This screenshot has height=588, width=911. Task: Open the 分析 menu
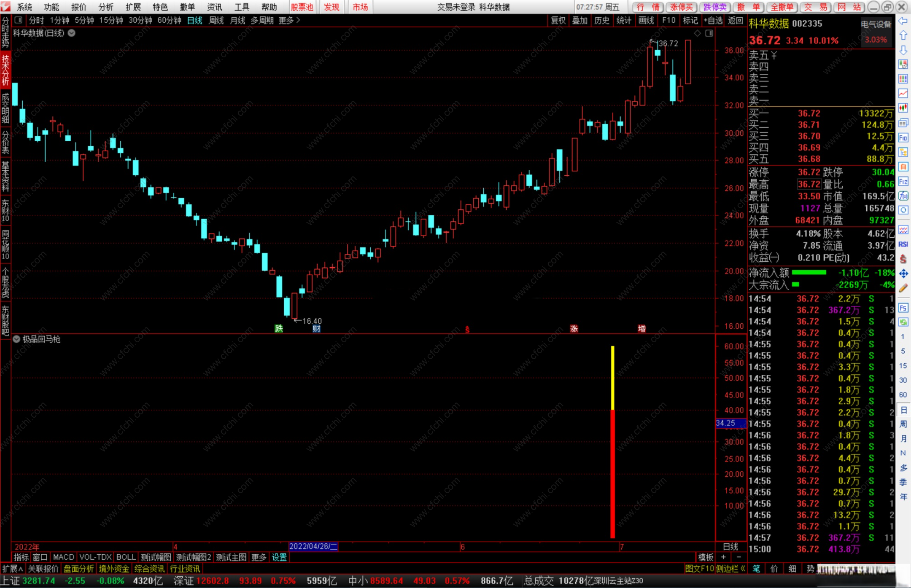point(106,7)
